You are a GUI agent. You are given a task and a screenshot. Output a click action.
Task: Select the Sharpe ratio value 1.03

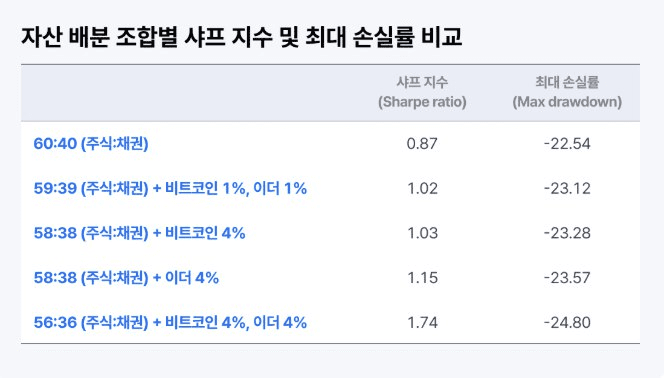pyautogui.click(x=422, y=233)
